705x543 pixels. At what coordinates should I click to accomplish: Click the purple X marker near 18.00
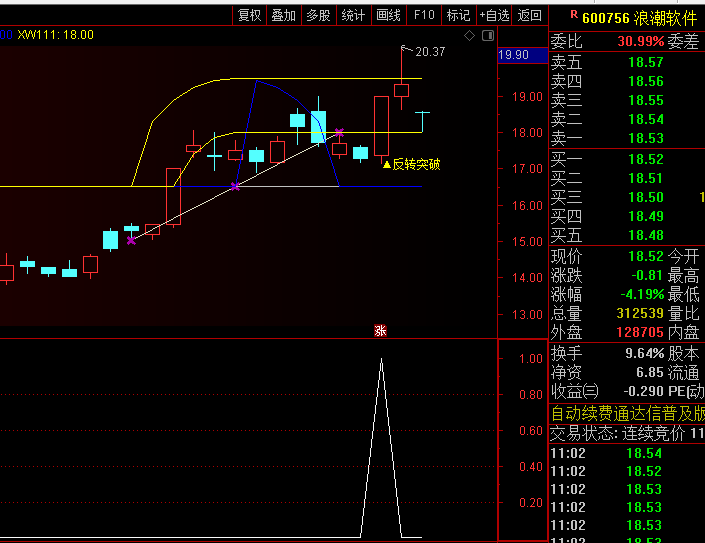339,132
